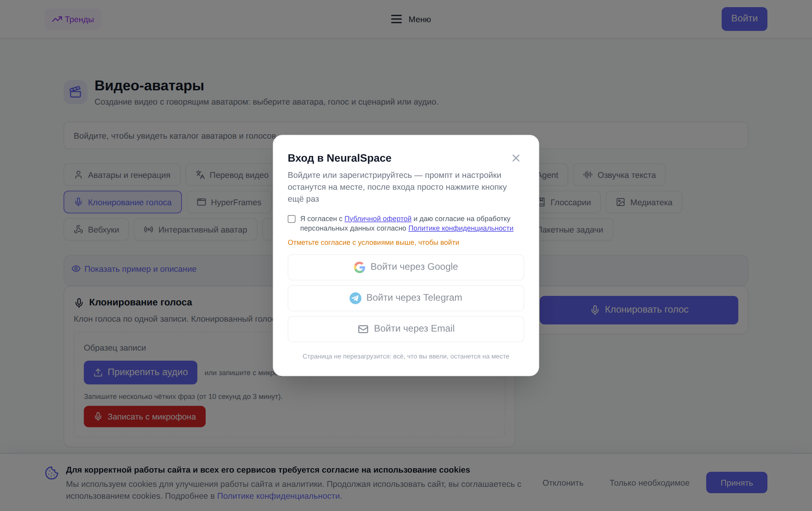Click the Google logo sign-in button
The image size is (812, 511).
[406, 267]
